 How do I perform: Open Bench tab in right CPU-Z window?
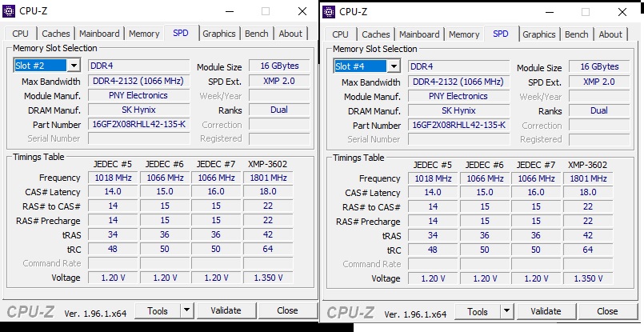click(x=577, y=34)
